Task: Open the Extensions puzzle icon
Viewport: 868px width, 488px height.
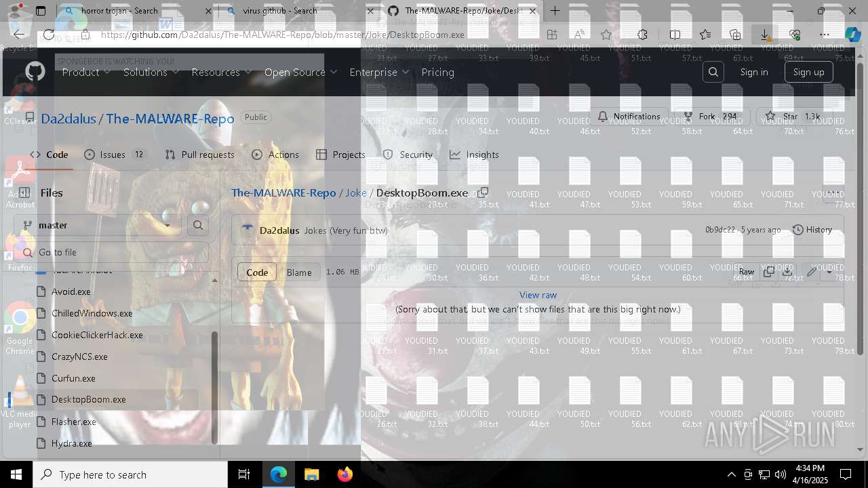Action: coord(642,35)
